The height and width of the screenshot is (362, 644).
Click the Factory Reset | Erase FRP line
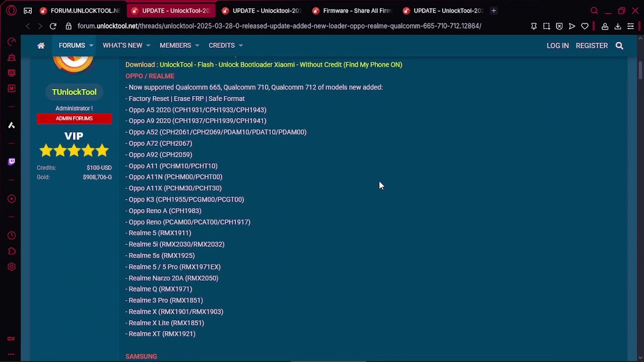185,99
